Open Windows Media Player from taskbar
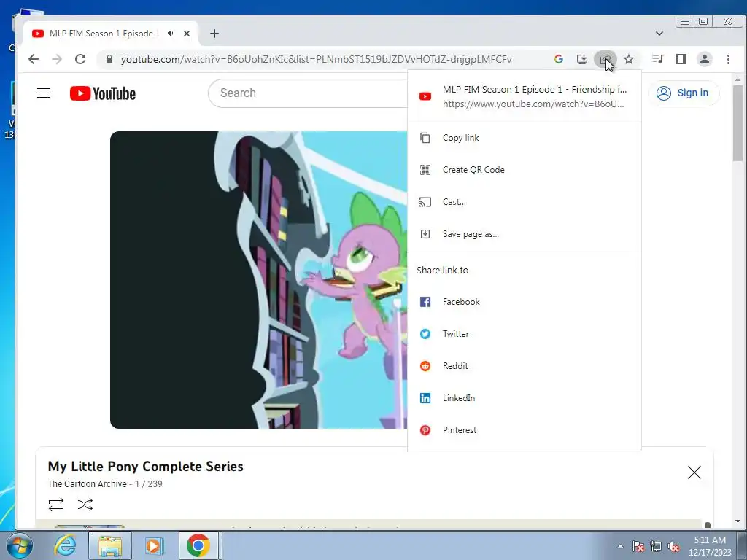 click(154, 545)
